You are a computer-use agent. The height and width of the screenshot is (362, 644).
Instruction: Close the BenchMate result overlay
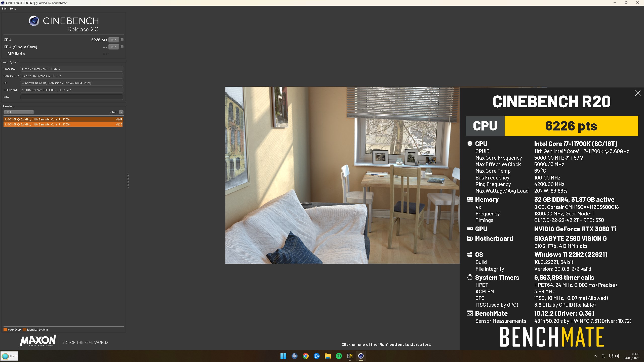[x=637, y=93]
